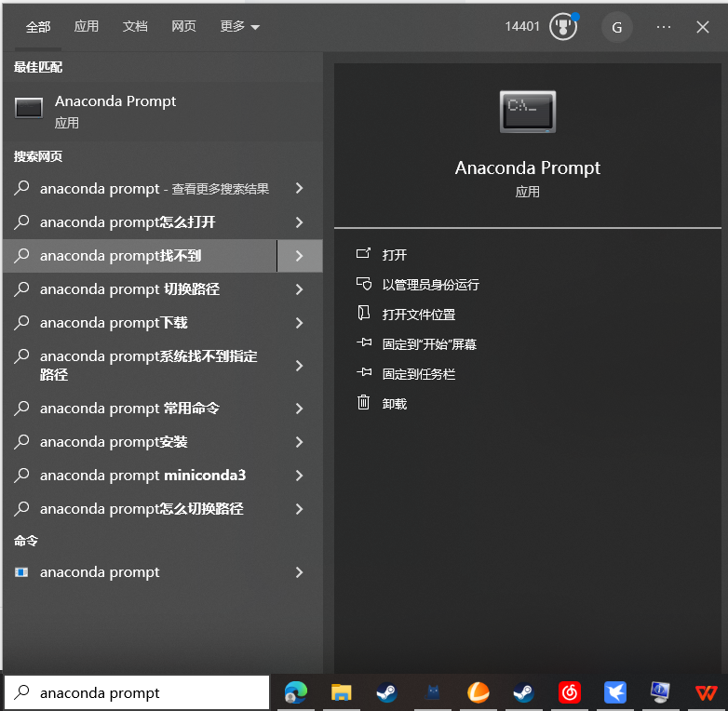This screenshot has height=711, width=728.
Task: Choose 固定到"开始"屏幕
Action: tap(429, 344)
